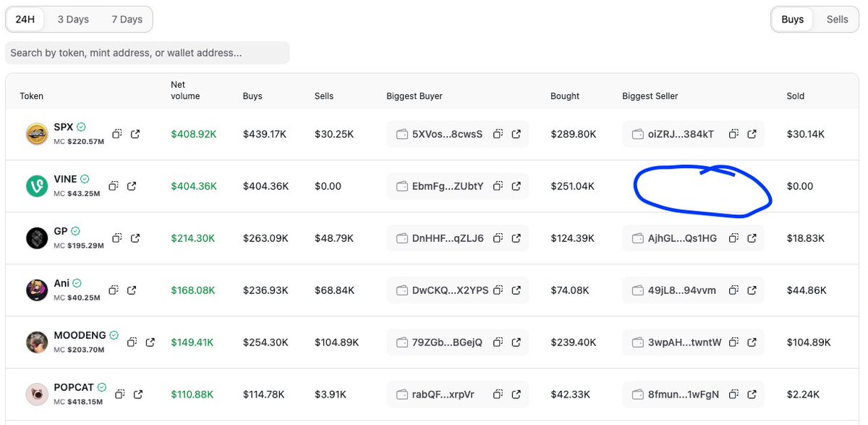Select the Buys toggle
Screen dimensions: 868x425
tap(792, 20)
